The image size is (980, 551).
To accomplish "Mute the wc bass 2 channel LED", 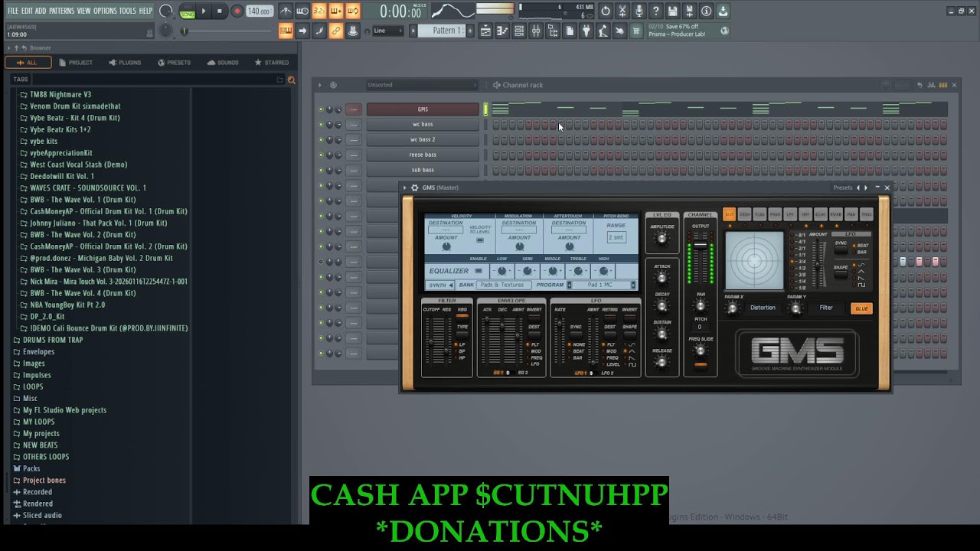I will pos(321,139).
